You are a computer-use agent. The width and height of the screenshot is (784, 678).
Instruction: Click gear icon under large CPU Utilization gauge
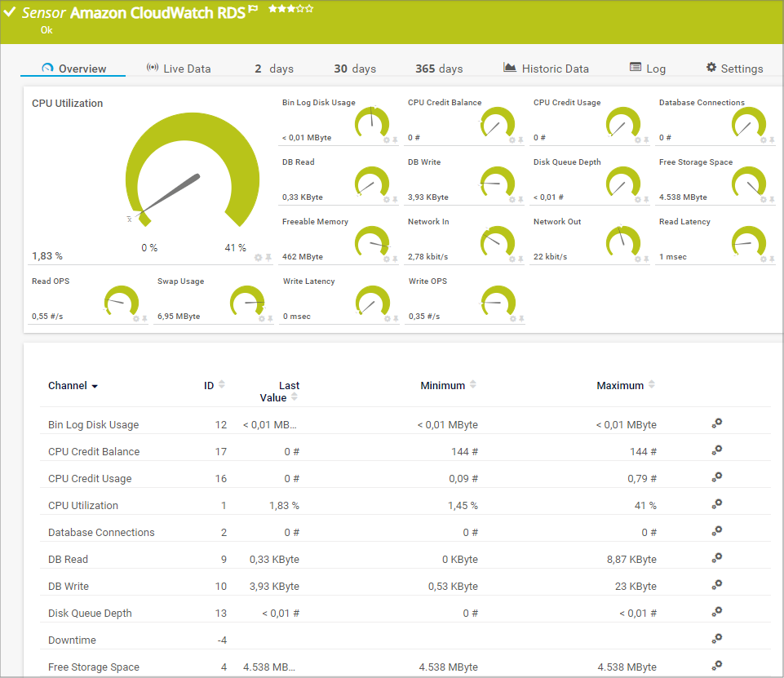coord(259,258)
